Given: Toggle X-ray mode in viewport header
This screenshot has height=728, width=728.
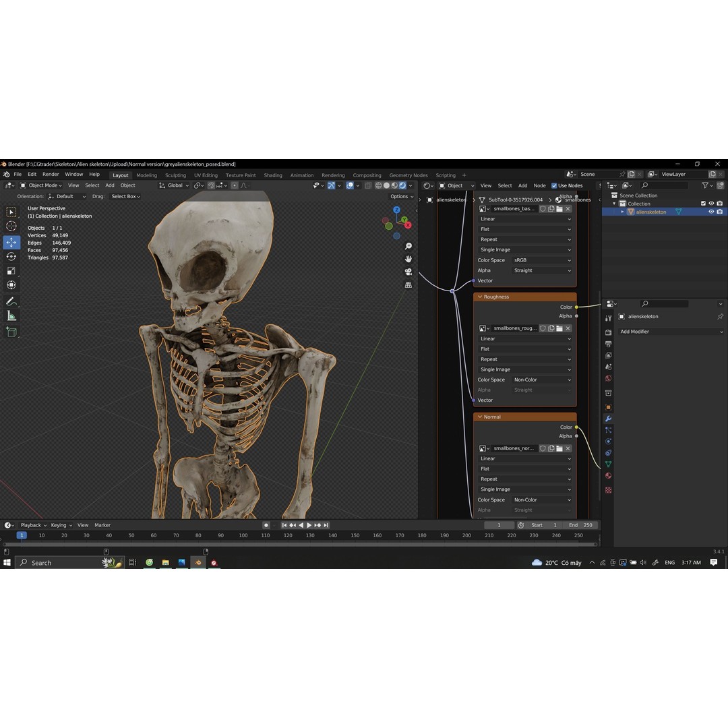Looking at the screenshot, I should coord(368,185).
